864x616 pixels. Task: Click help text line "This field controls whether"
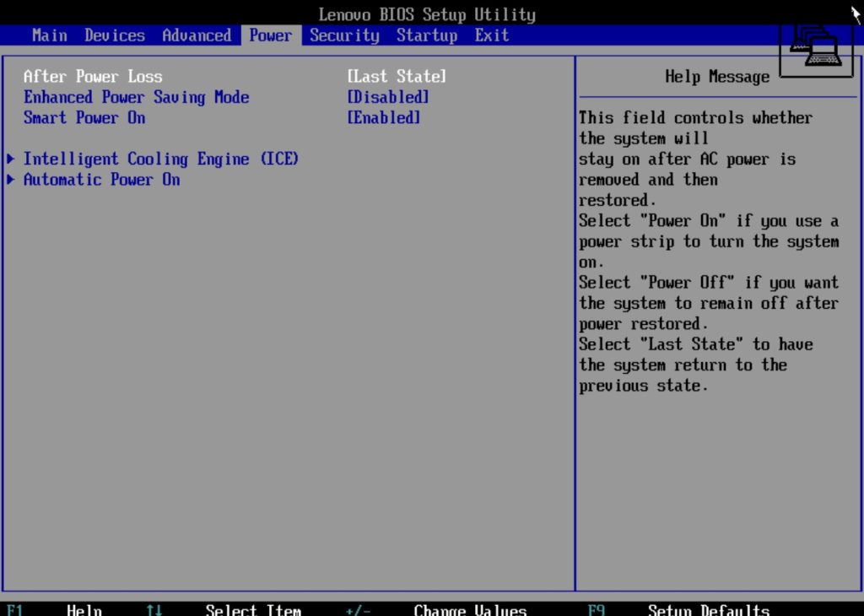[x=695, y=118]
